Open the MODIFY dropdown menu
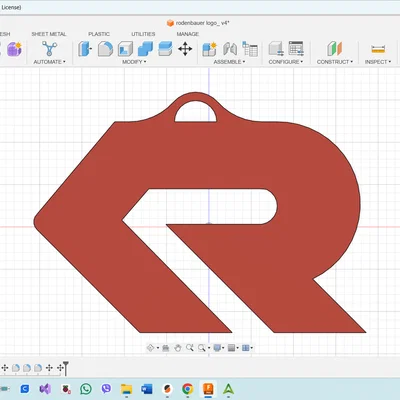 point(134,62)
